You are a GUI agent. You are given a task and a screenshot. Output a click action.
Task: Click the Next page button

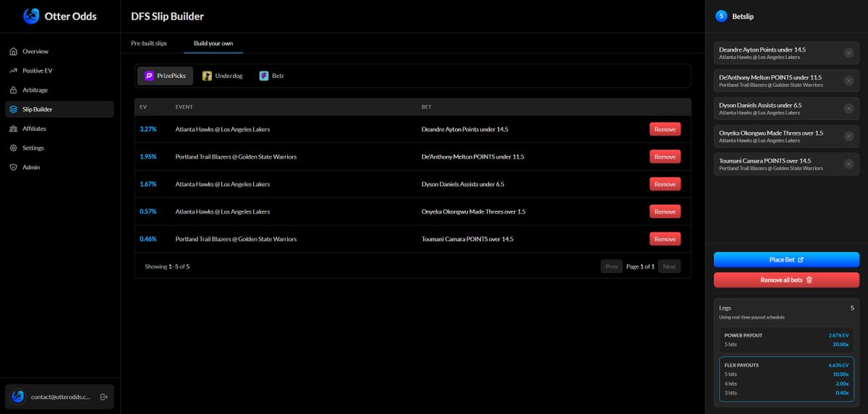click(669, 267)
